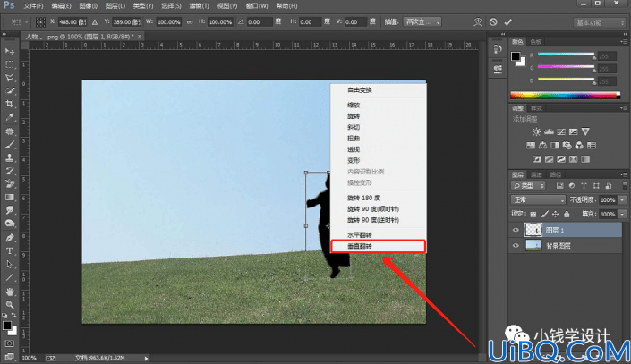Image resolution: width=631 pixels, height=364 pixels.
Task: Select the Brush tool
Action: [x=10, y=145]
